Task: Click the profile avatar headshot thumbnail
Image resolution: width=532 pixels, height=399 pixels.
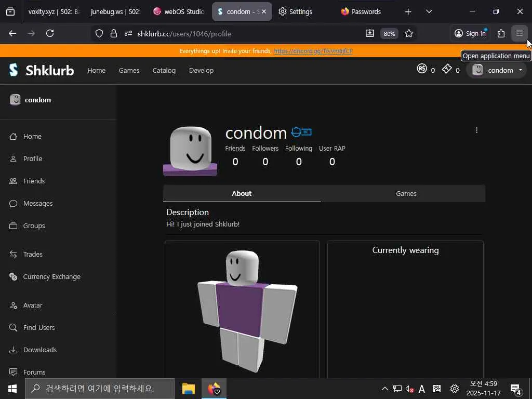Action: 190,151
